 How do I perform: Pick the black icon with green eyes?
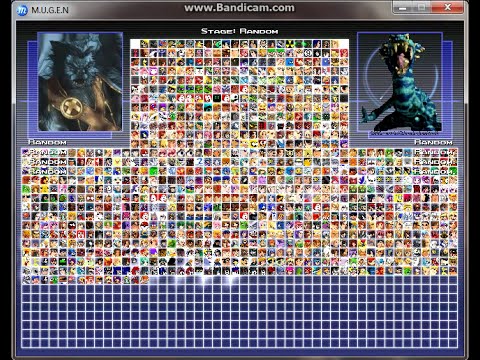tap(217, 98)
